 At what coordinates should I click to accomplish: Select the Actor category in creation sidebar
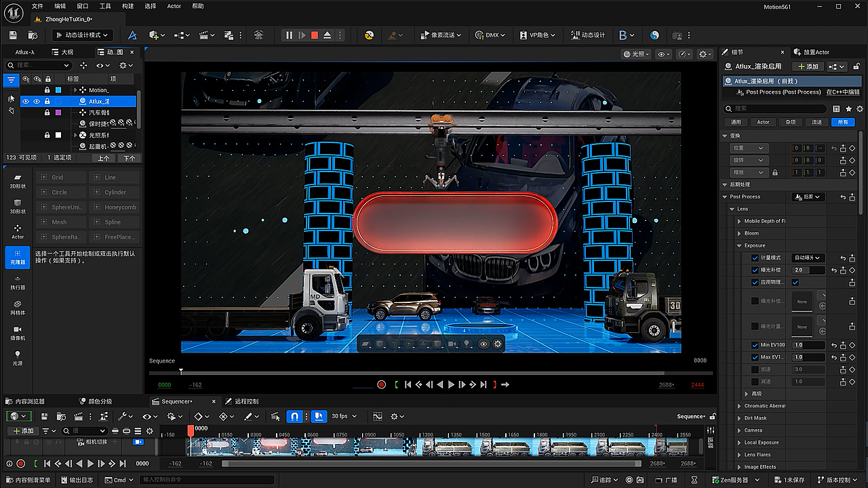pyautogui.click(x=17, y=232)
